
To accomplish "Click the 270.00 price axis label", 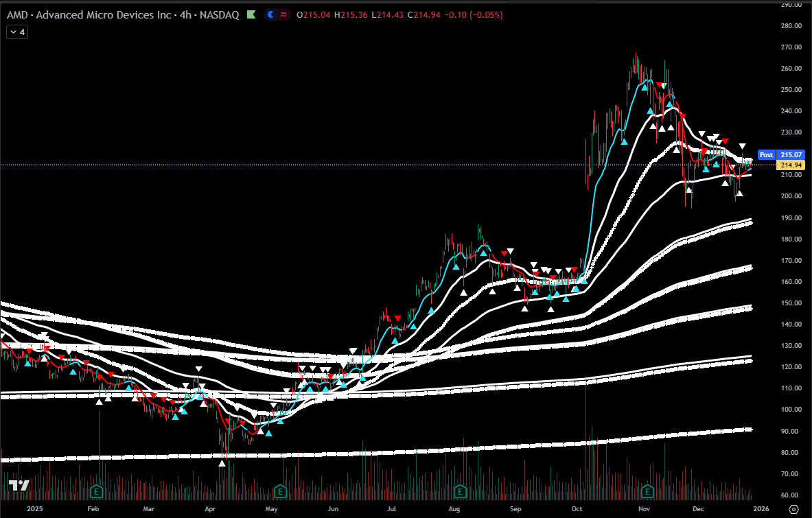I will click(791, 47).
